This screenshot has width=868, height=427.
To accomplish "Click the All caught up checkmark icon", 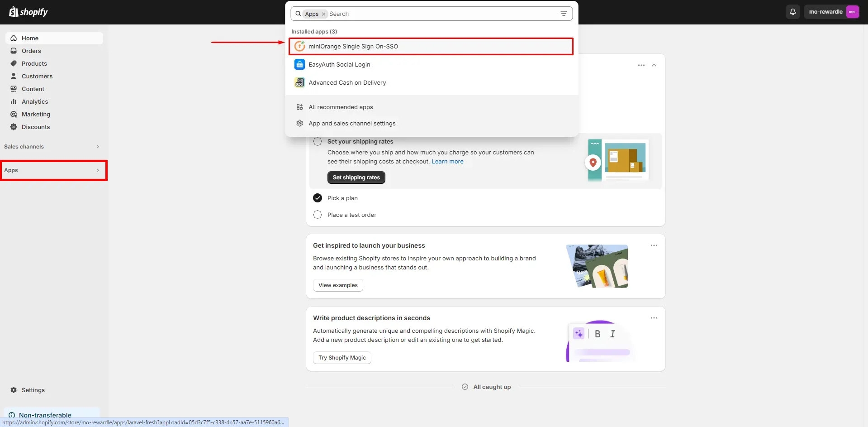I will tap(465, 387).
